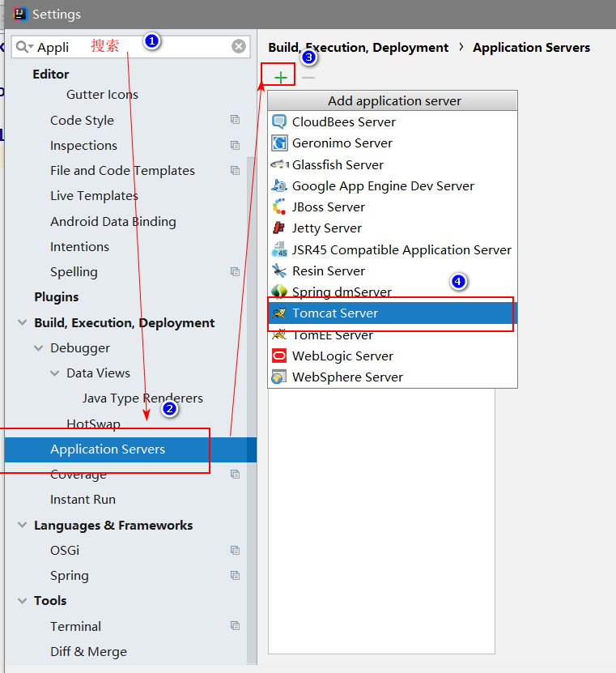Collapse Languages & Frameworks section
The width and height of the screenshot is (616, 673).
point(23,525)
